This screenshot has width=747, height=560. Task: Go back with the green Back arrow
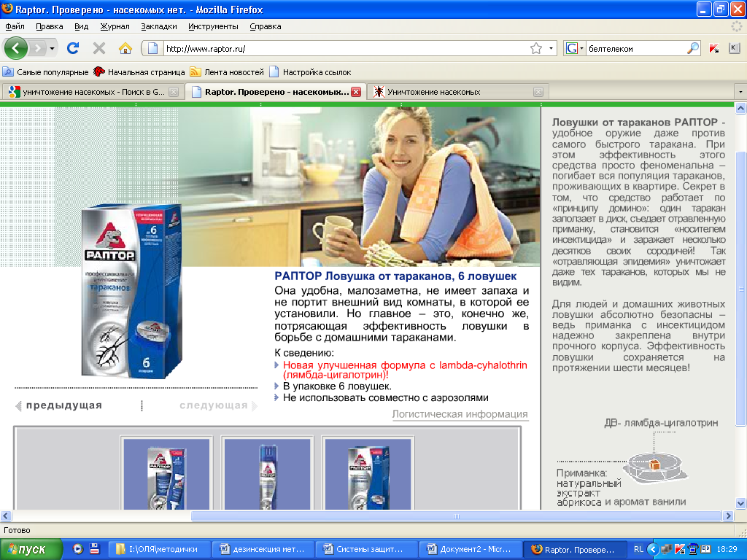pyautogui.click(x=16, y=48)
